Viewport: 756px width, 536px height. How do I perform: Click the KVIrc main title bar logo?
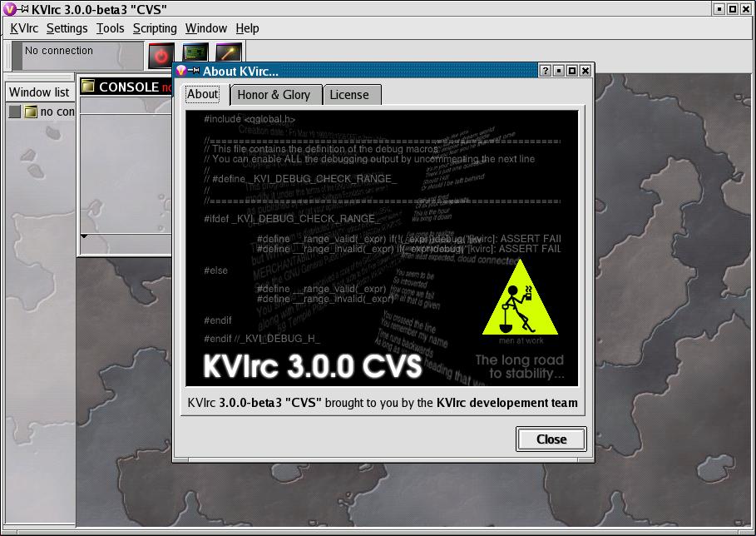10,8
